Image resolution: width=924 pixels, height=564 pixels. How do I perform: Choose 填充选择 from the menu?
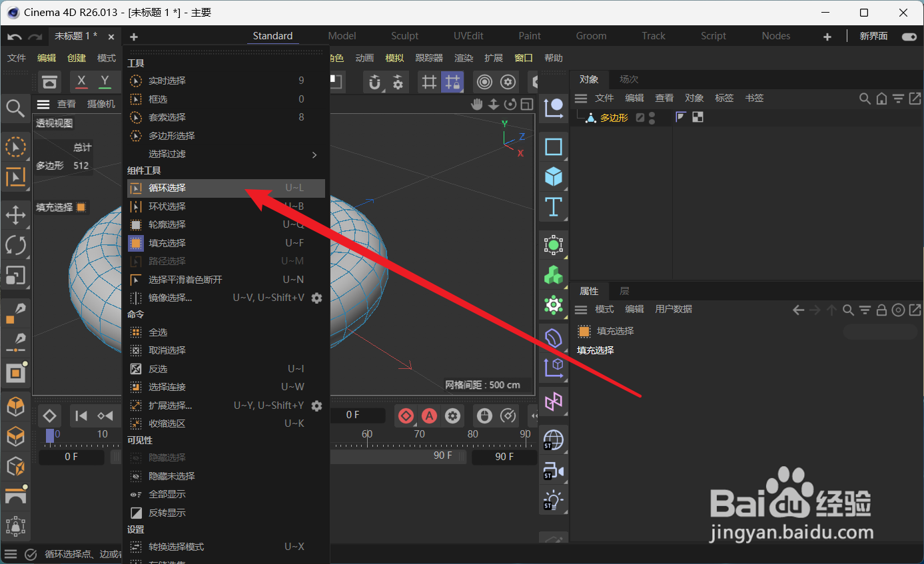226,243
